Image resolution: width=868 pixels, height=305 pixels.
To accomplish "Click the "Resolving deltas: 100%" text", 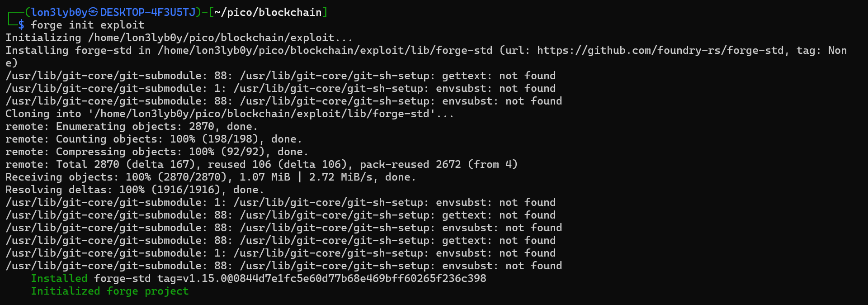I will coord(75,190).
